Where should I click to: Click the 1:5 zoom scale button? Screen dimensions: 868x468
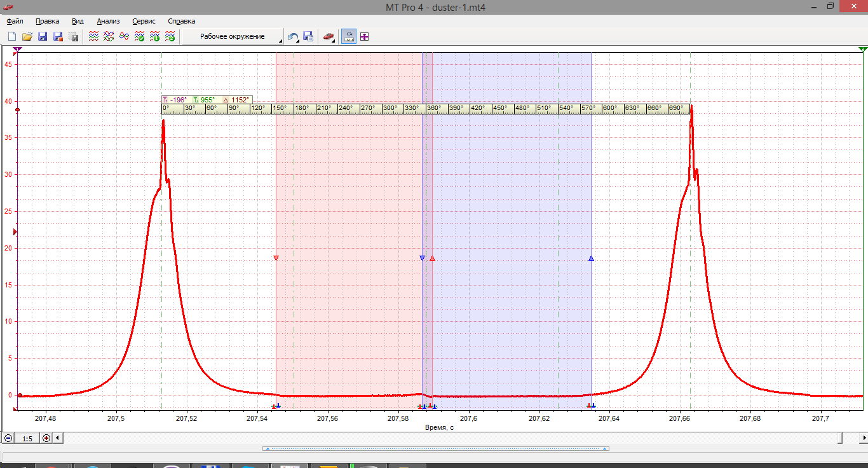pyautogui.click(x=27, y=438)
